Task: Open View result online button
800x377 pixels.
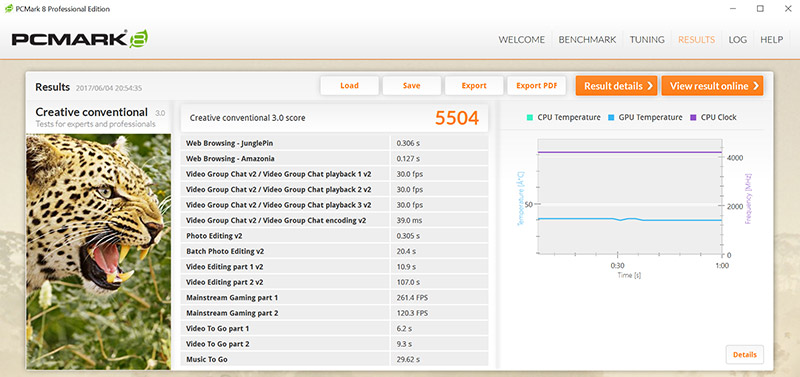Action: 713,86
